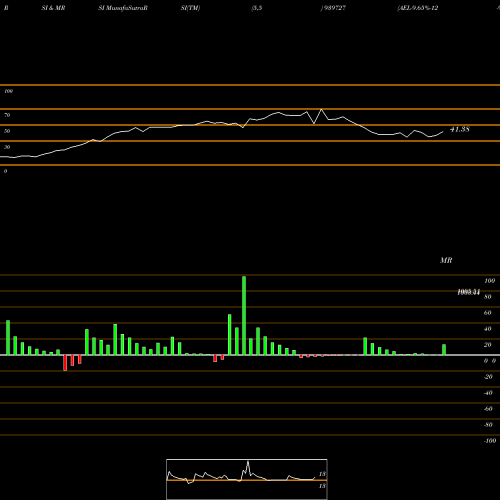Click the 'SI & MR' header label
The height and width of the screenshot is (500, 500).
53,8
